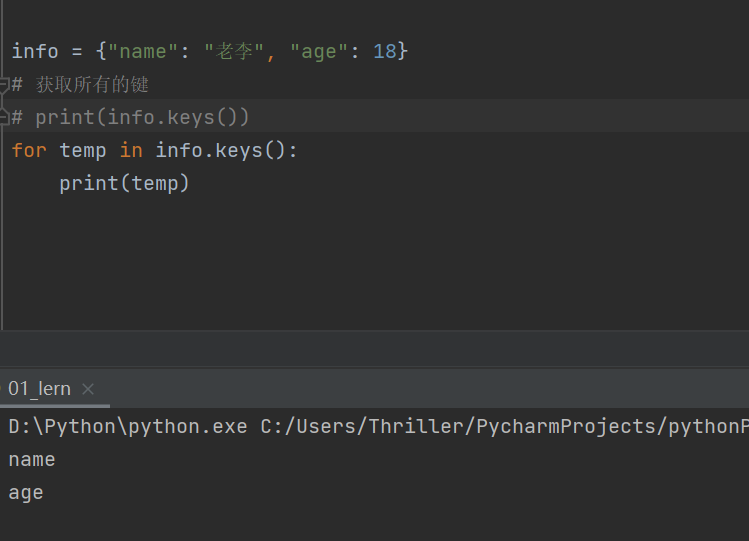Click the 'name' output line in console
The height and width of the screenshot is (541, 749).
point(32,460)
